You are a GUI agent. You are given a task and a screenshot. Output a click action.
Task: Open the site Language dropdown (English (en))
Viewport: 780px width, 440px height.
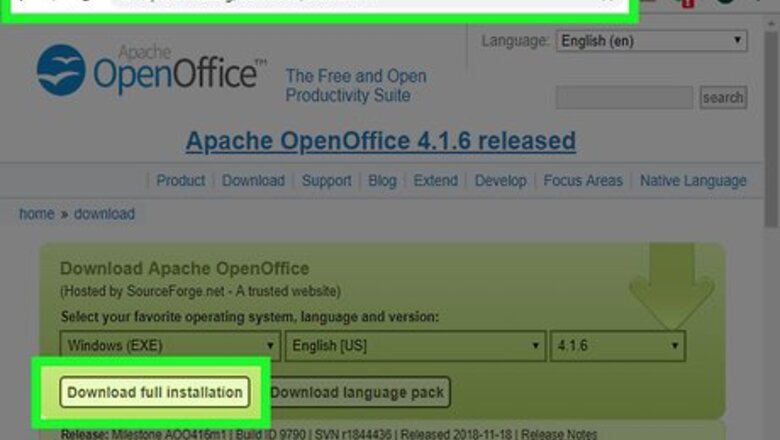[x=651, y=41]
